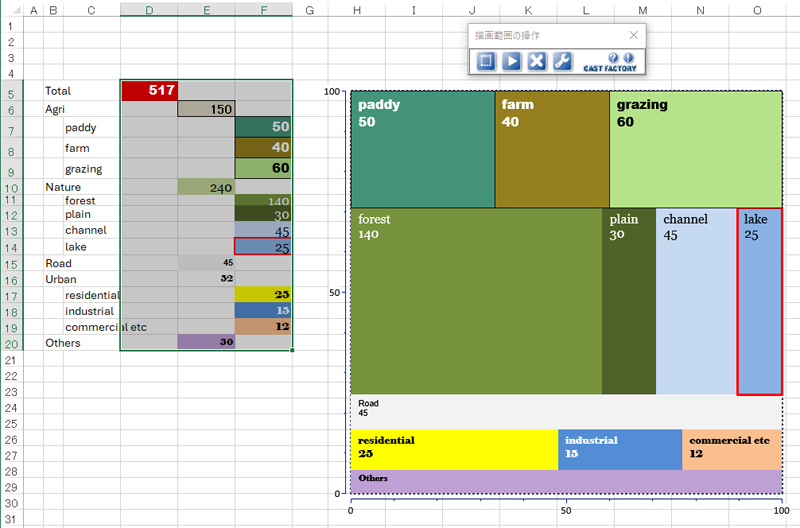Close the 描画範囲の操作 floating panel

click(x=633, y=35)
